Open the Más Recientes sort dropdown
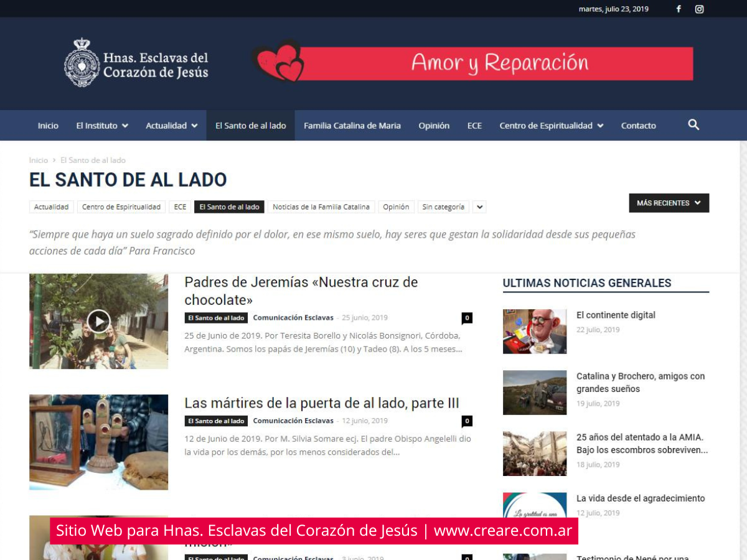The height and width of the screenshot is (560, 747). click(669, 203)
